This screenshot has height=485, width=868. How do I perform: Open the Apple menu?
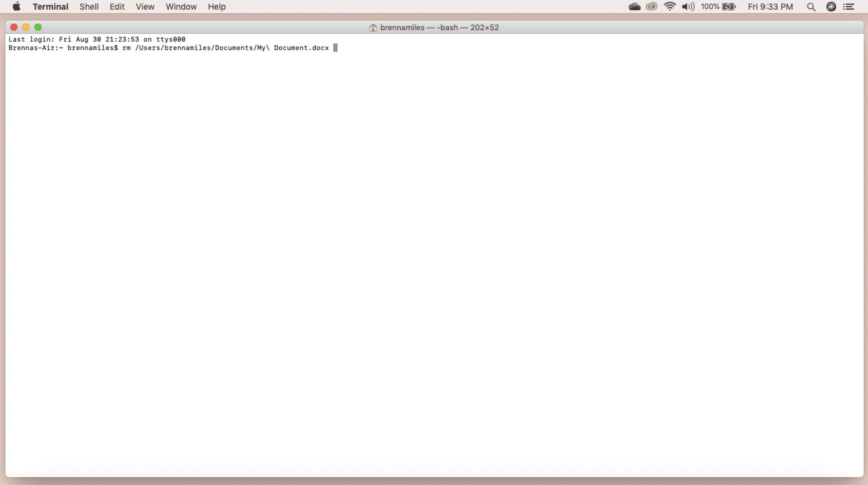coord(16,6)
